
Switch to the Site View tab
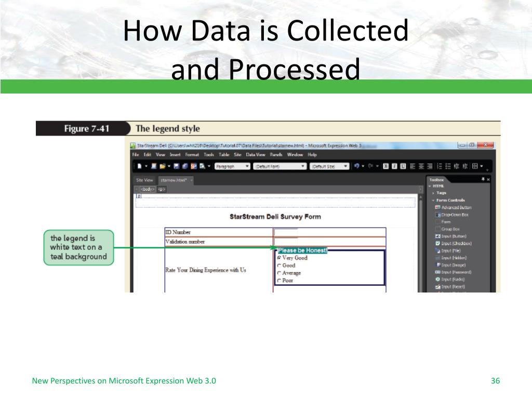[144, 180]
